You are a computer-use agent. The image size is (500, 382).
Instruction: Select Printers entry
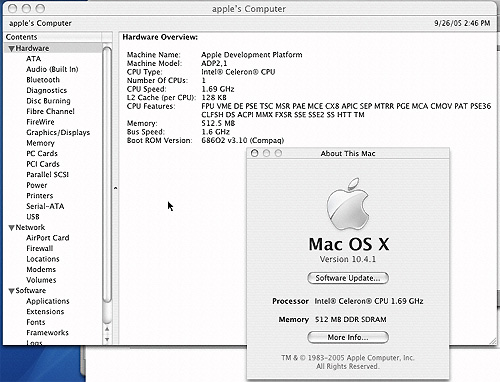40,196
